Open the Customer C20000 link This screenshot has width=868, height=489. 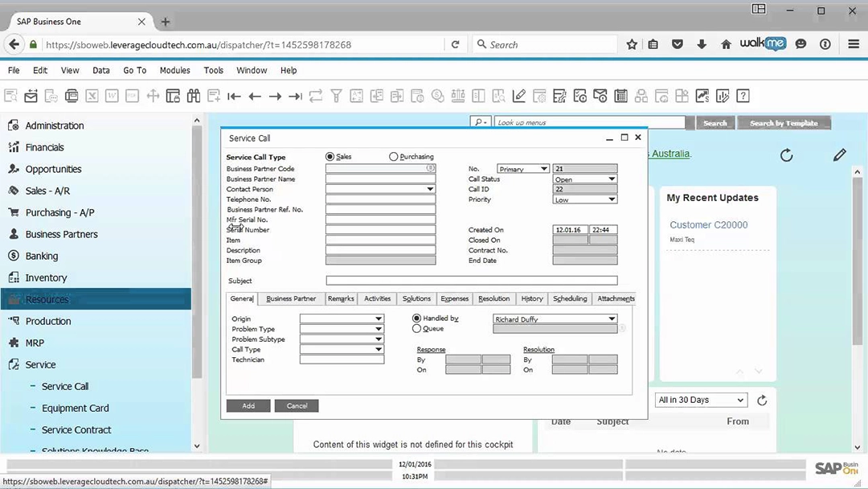coord(708,224)
